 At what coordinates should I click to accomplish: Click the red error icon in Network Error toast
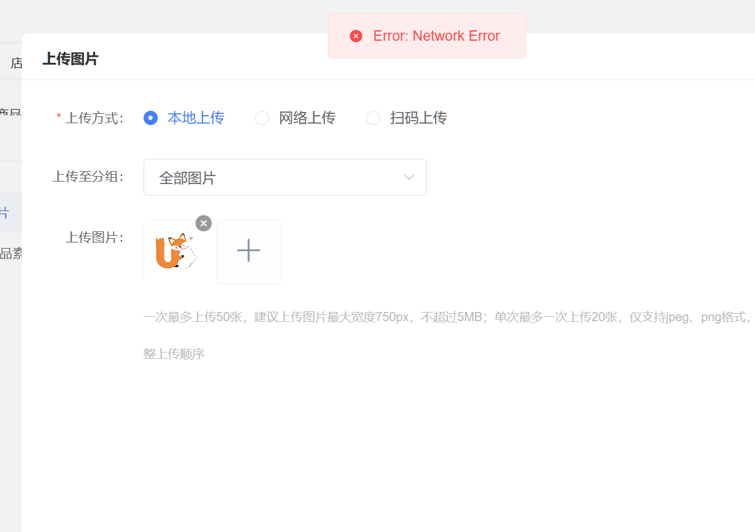point(356,36)
